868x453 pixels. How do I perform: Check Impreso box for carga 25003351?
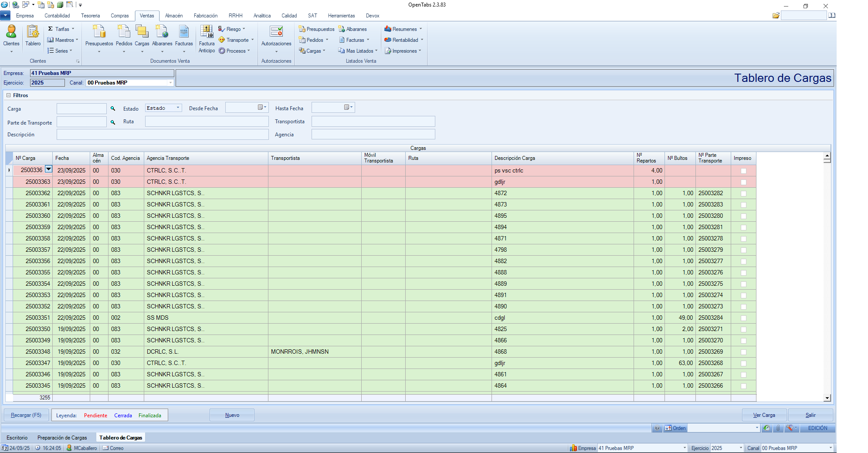point(743,318)
